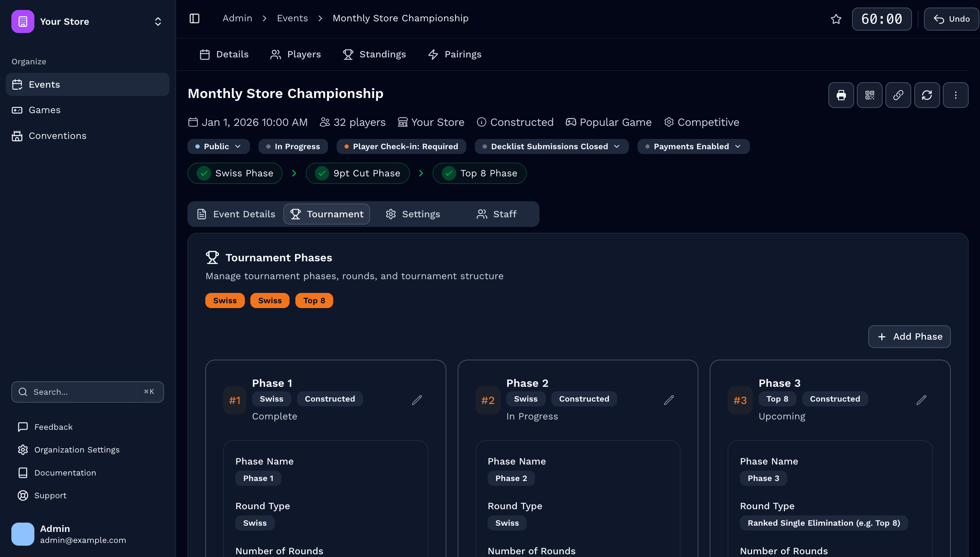
Task: Click the copy link icon
Action: 898,95
